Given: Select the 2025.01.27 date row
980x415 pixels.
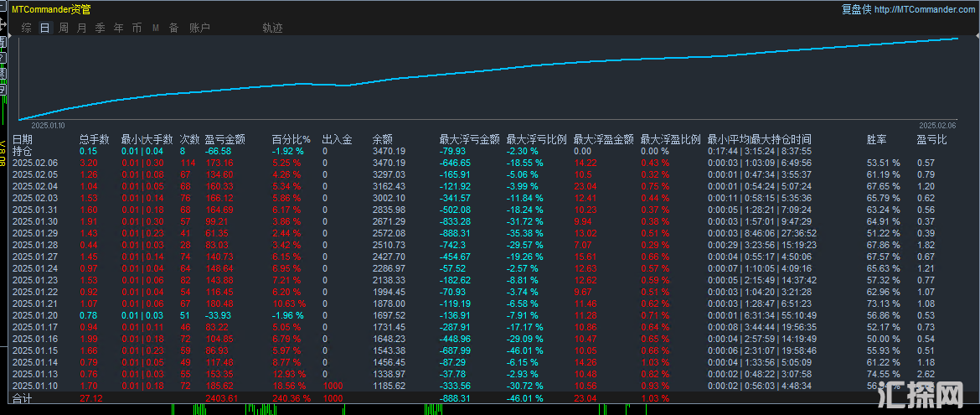Looking at the screenshot, I should [36, 257].
